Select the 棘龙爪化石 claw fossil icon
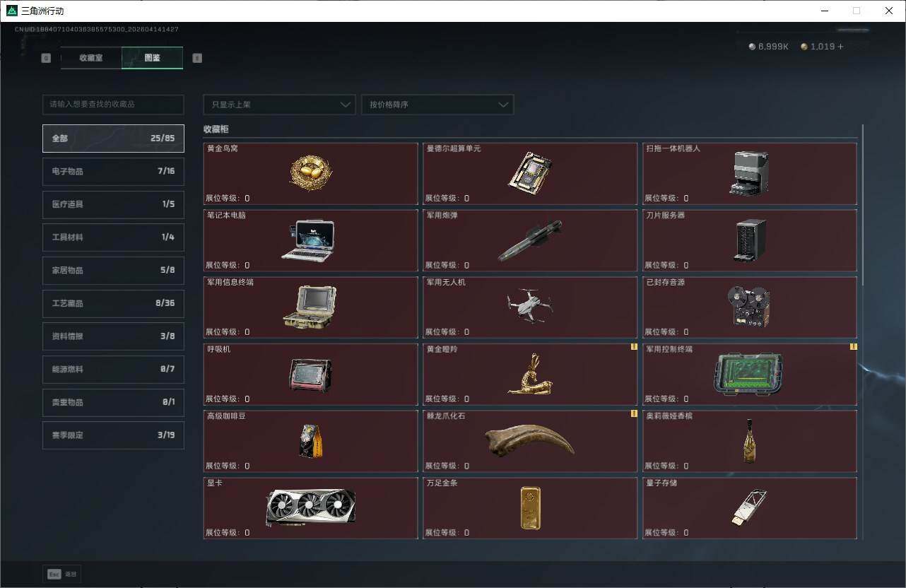The image size is (906, 588). 529,440
